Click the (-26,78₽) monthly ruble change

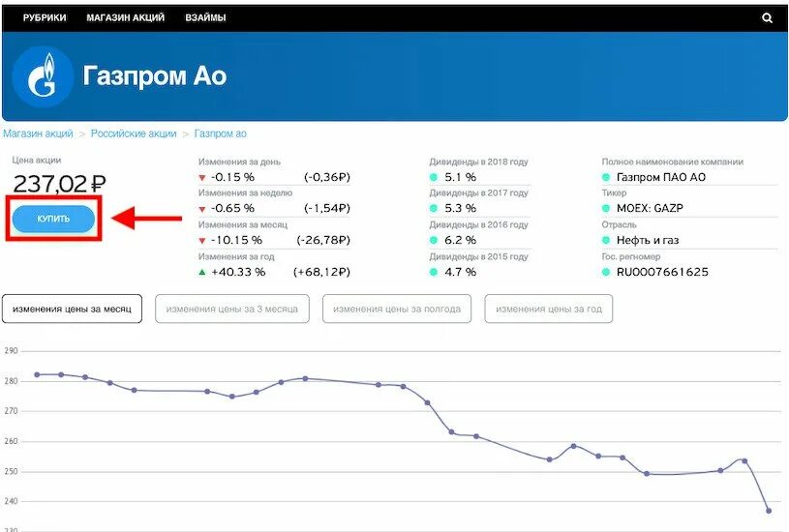[x=323, y=240]
